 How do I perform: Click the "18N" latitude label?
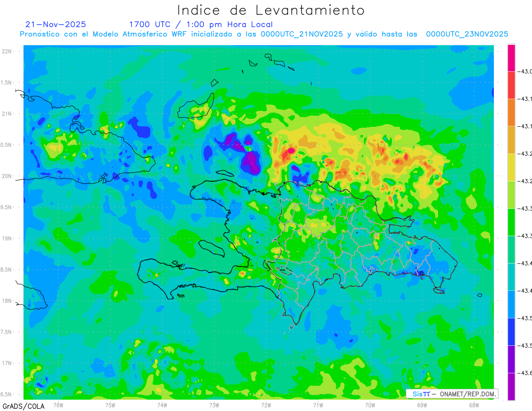click(x=7, y=301)
